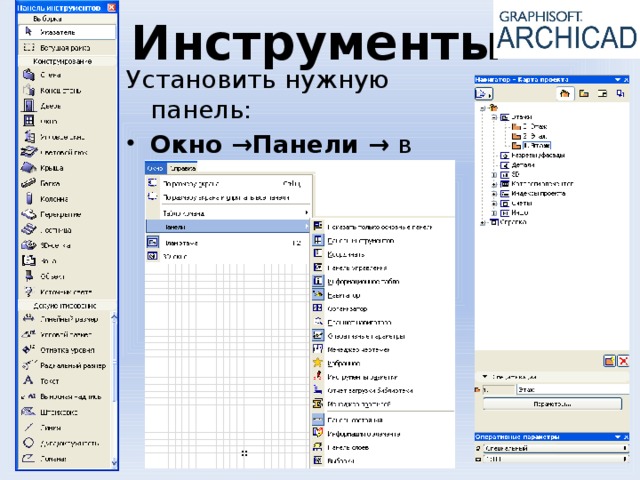The height and width of the screenshot is (480, 640).
Task: Open the highlighted Панели submenu entry
Action: pos(229,227)
